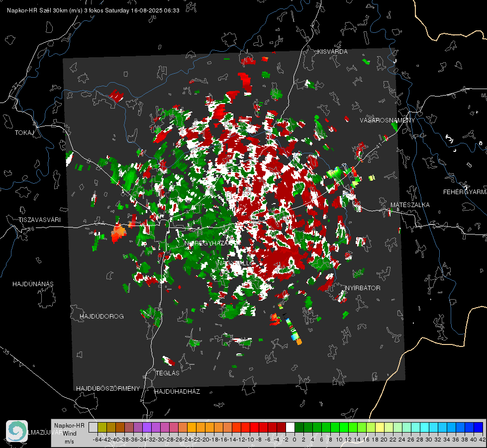
Task: Click the 30 value on the legend scale
Action: coord(429,440)
